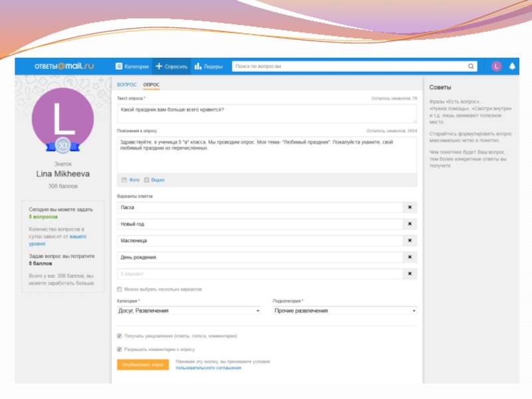This screenshot has height=399, width=532.
Task: Expand the Категория dropdown
Action: [x=188, y=311]
